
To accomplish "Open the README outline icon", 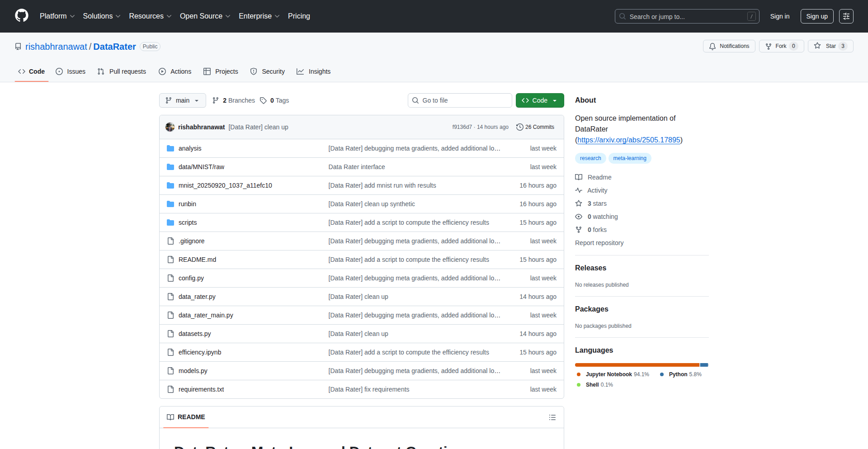I will (552, 417).
